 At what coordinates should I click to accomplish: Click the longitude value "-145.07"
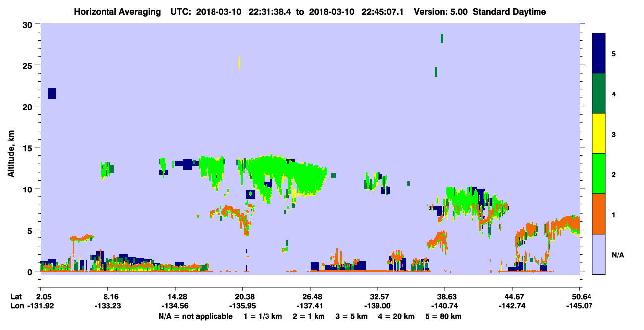point(580,306)
